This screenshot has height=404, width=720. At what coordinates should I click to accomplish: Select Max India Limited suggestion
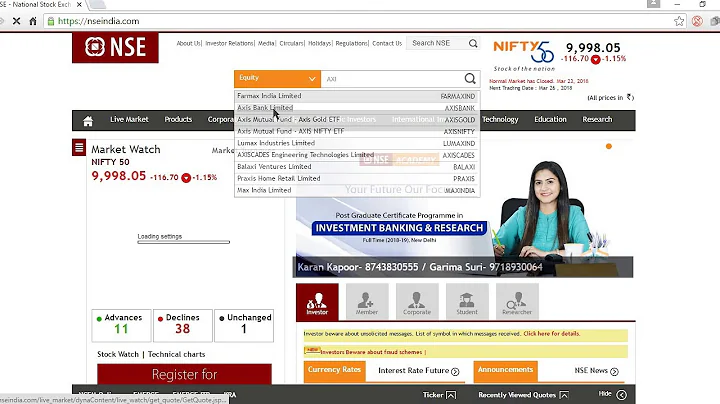click(356, 190)
